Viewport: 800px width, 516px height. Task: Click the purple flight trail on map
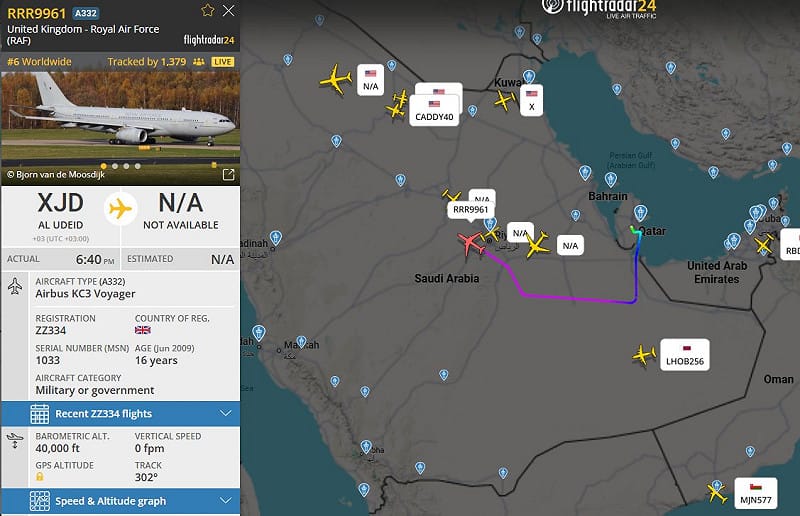tap(577, 298)
